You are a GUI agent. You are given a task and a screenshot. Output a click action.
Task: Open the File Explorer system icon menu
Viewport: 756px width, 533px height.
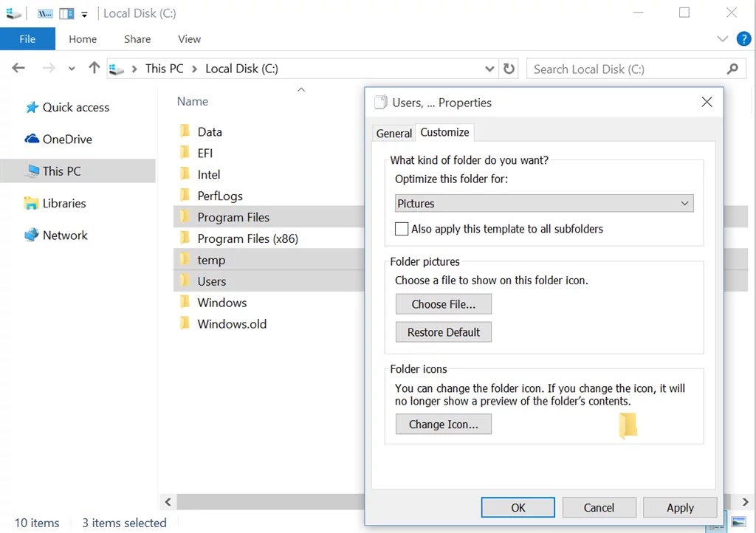tap(14, 13)
